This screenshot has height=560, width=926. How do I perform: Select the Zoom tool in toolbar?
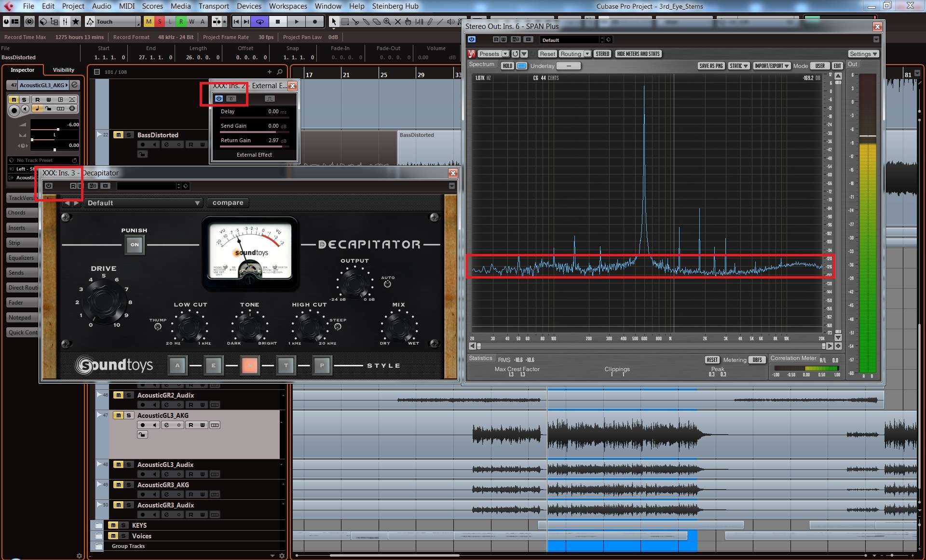pyautogui.click(x=387, y=21)
